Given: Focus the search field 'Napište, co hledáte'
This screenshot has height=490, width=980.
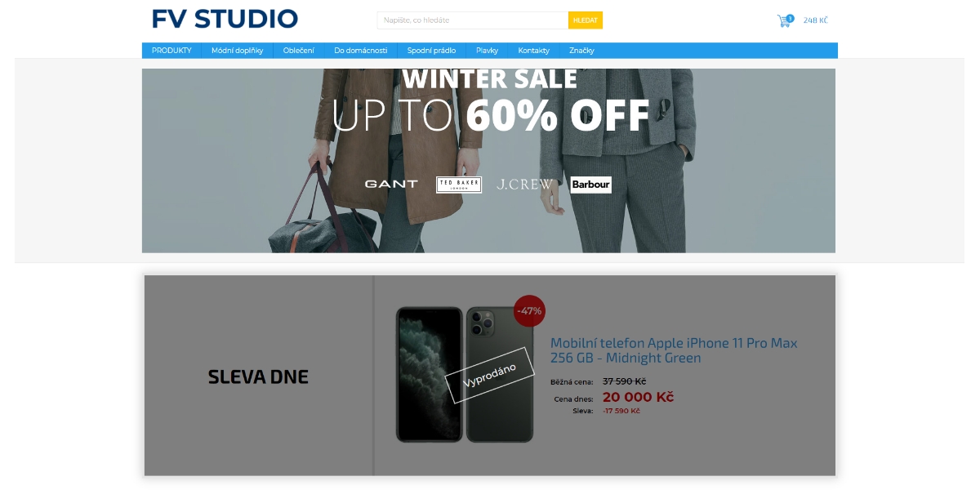Looking at the screenshot, I should coord(472,20).
